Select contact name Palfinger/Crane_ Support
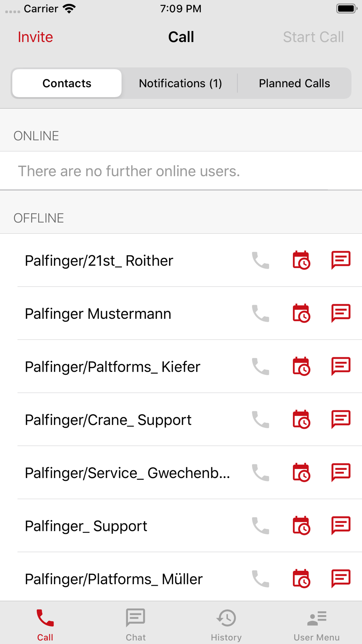 pos(108,420)
